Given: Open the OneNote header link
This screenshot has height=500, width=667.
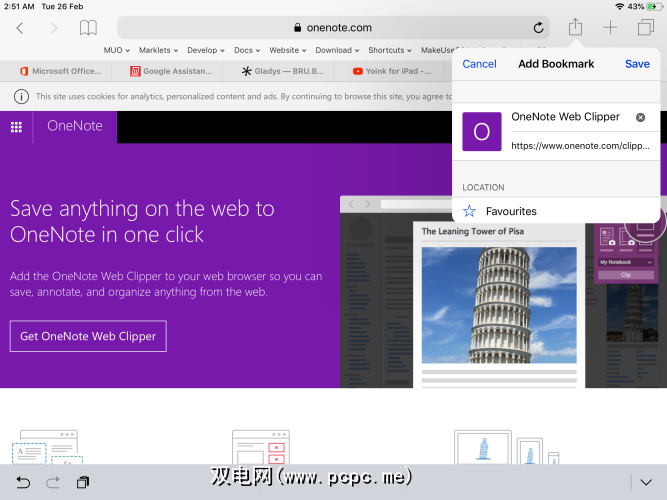Looking at the screenshot, I should point(75,126).
